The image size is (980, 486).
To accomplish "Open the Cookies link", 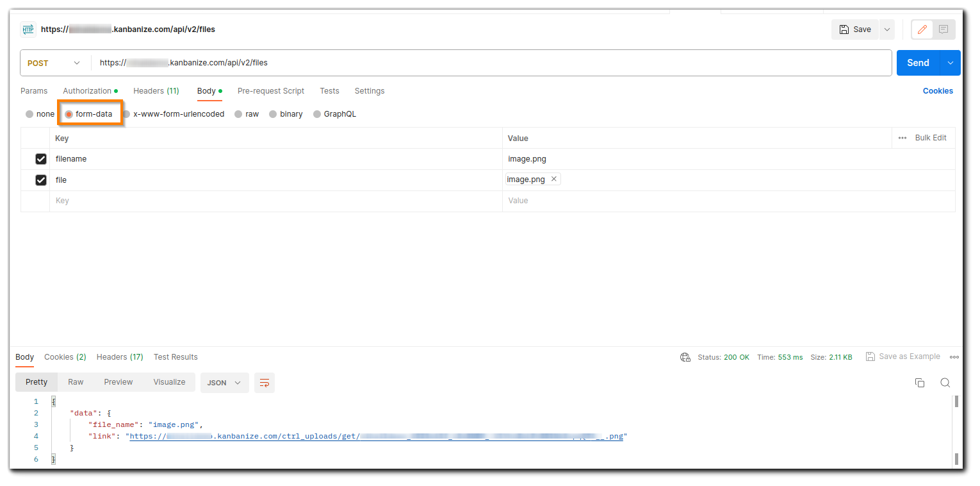I will [938, 91].
